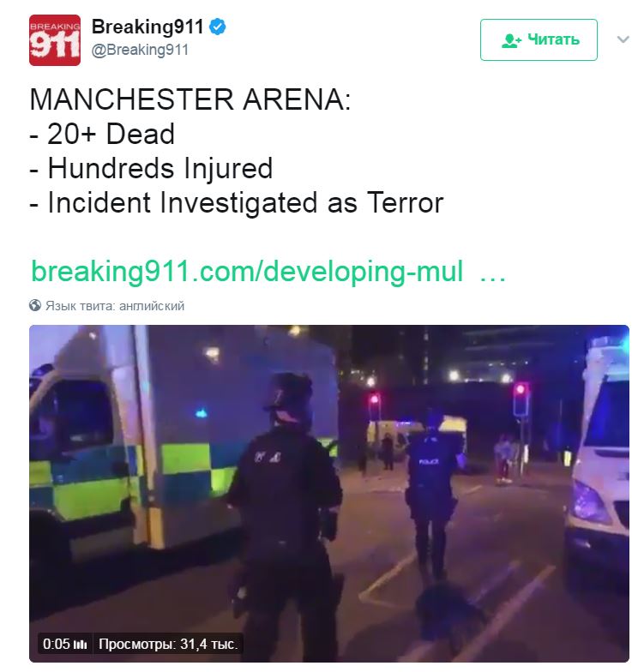Screen dimensions: 644x672
Task: Open the Breaking911 red avatar logo
Action: coord(55,39)
